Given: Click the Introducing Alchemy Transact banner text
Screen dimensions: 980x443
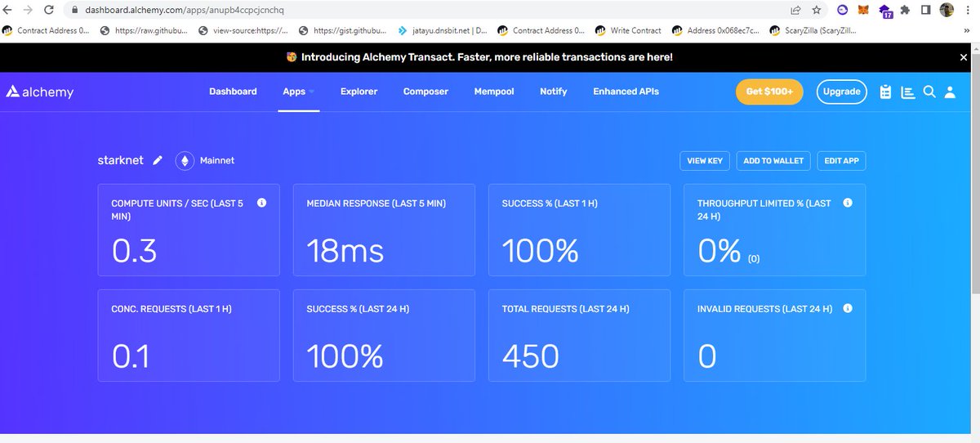Looking at the screenshot, I should pyautogui.click(x=487, y=57).
